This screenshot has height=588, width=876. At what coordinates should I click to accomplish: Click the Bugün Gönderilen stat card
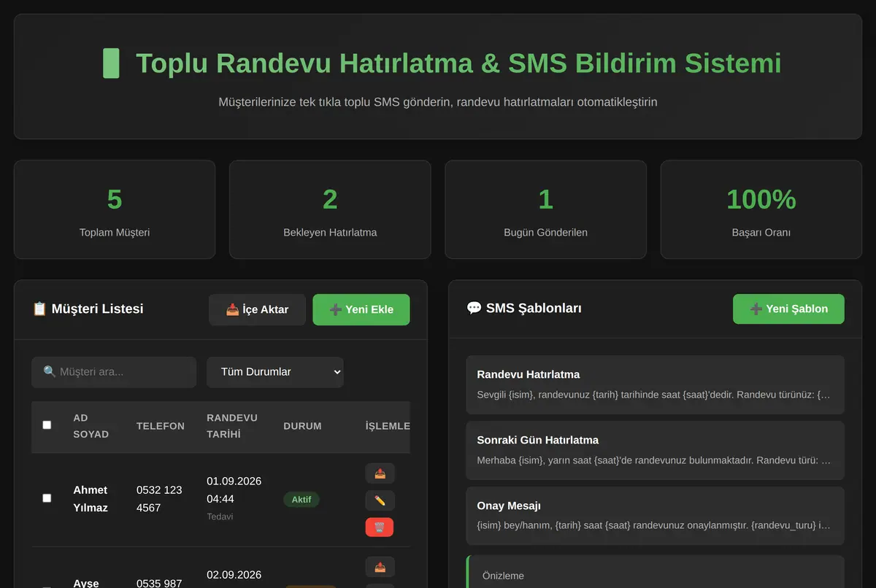click(x=545, y=209)
